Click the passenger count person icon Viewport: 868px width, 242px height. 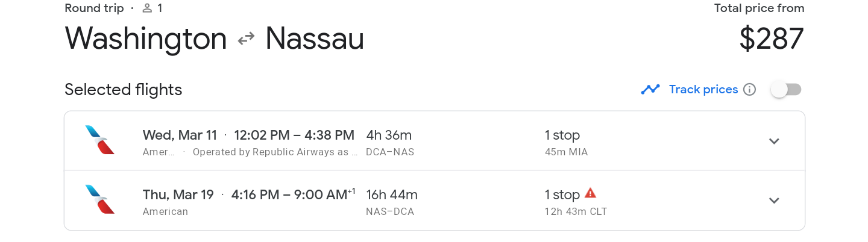[x=147, y=8]
